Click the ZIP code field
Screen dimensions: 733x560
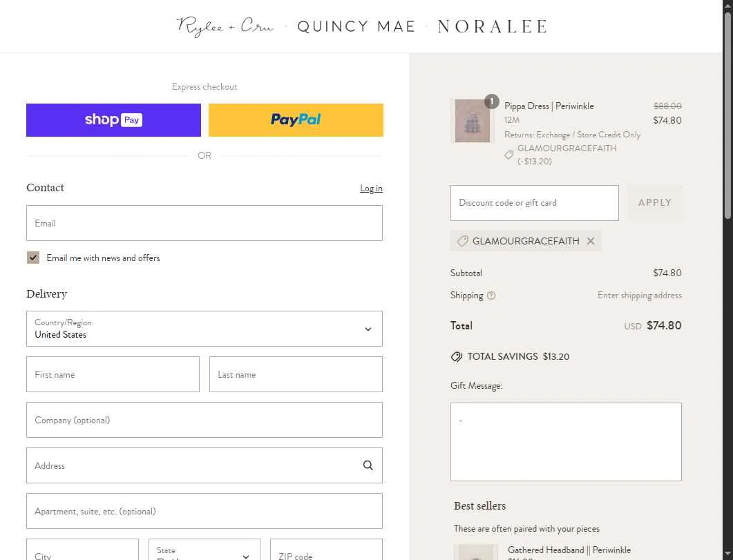(326, 549)
